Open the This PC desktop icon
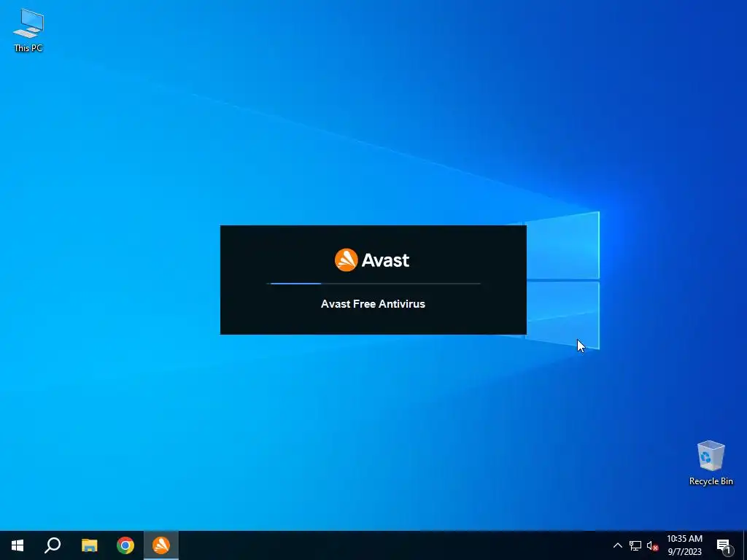The height and width of the screenshot is (560, 747). 28,30
